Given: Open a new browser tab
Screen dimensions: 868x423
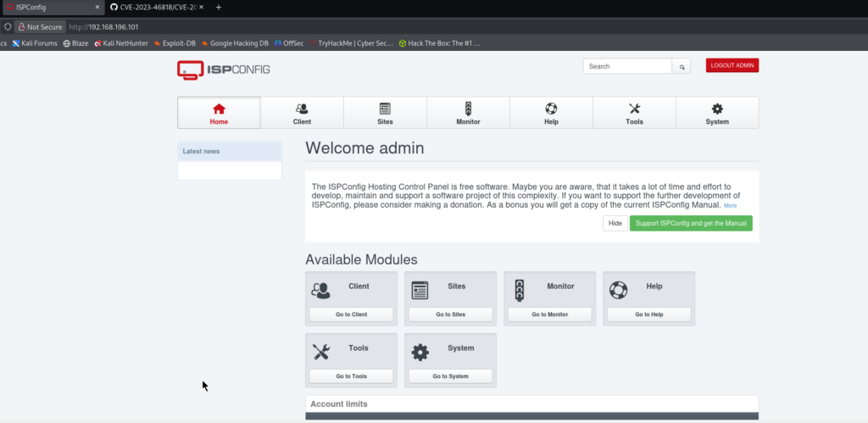Looking at the screenshot, I should pyautogui.click(x=219, y=7).
